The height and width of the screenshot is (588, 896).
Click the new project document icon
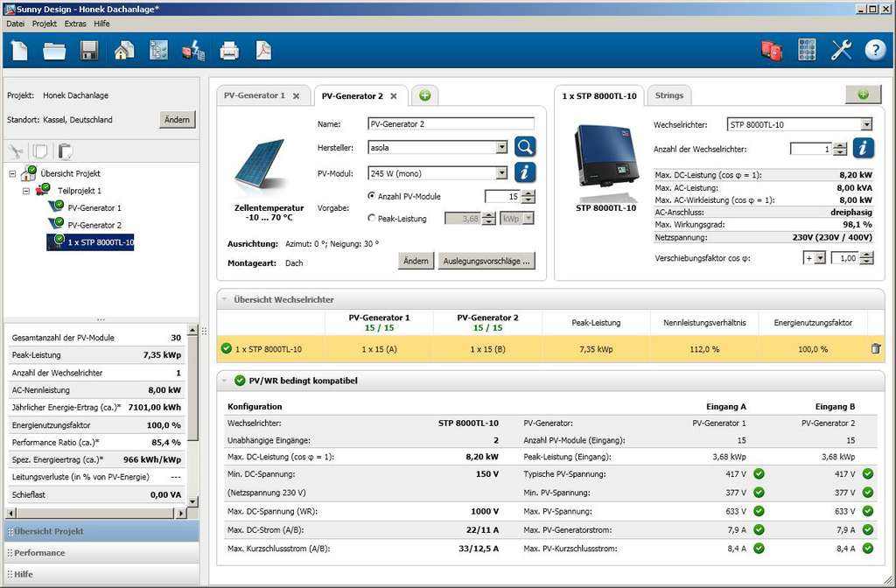click(x=20, y=50)
